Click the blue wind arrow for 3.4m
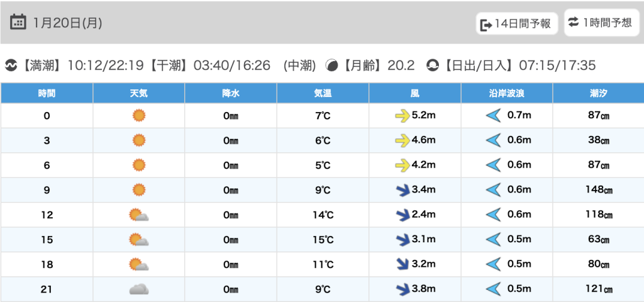The height and width of the screenshot is (302, 644). [401, 190]
